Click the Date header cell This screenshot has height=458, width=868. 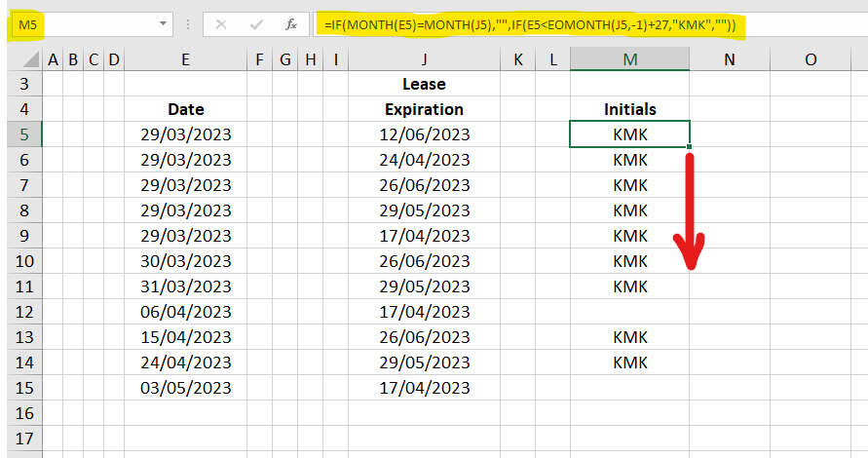click(185, 109)
